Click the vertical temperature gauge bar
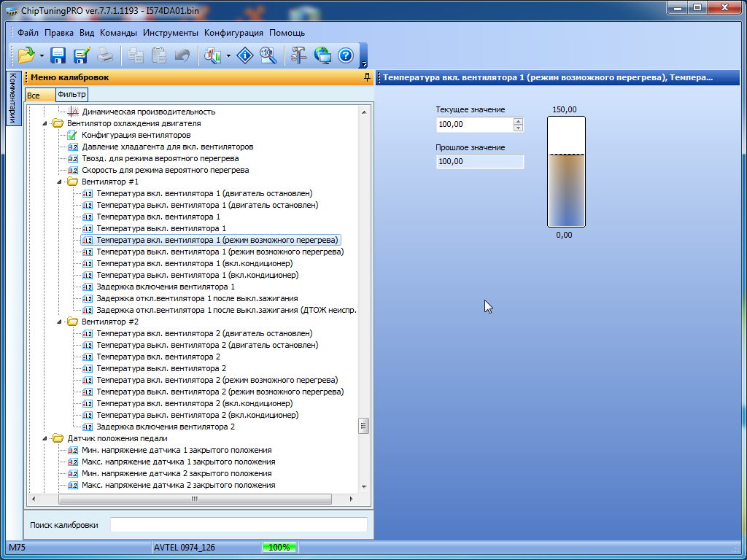Screen dimensions: 747x560 coord(566,171)
